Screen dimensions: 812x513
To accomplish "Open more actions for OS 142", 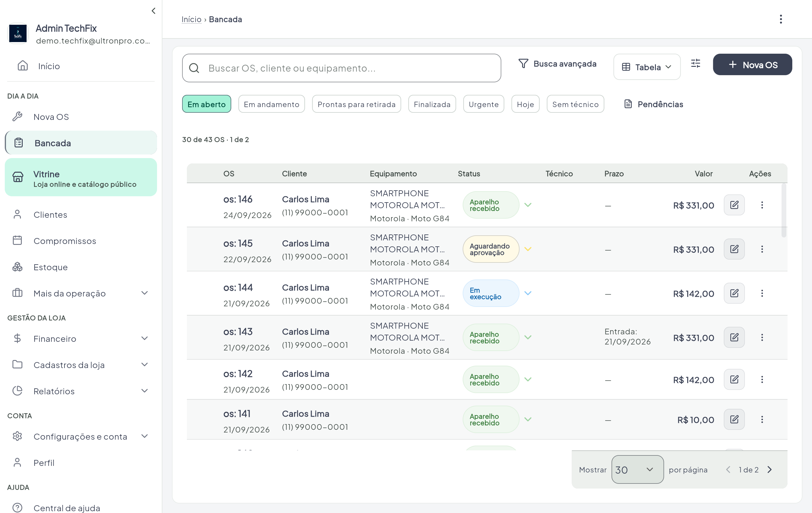I will pos(762,379).
